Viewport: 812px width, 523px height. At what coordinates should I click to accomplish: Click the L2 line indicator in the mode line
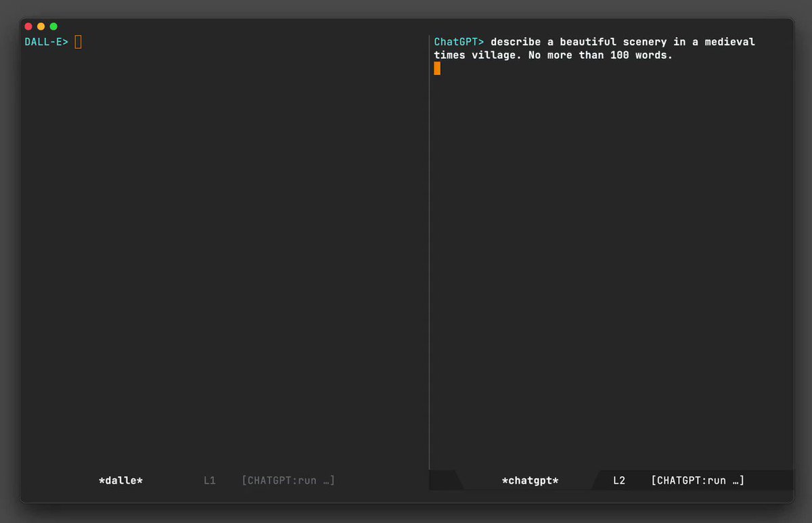tap(619, 480)
